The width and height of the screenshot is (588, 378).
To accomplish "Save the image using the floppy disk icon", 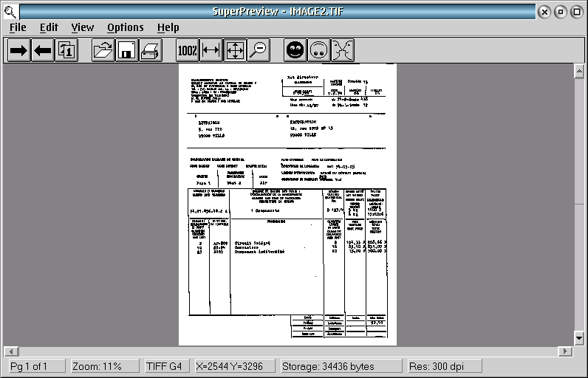I will 126,50.
